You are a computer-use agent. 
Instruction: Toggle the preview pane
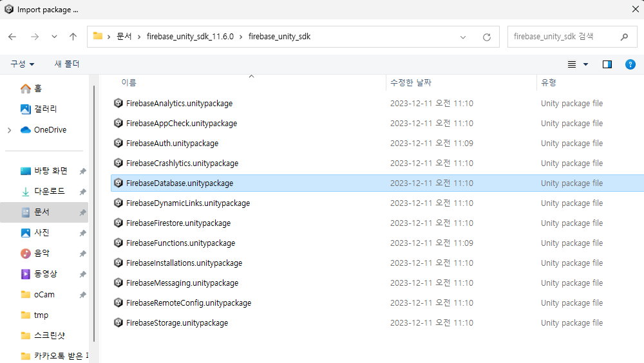tap(607, 64)
